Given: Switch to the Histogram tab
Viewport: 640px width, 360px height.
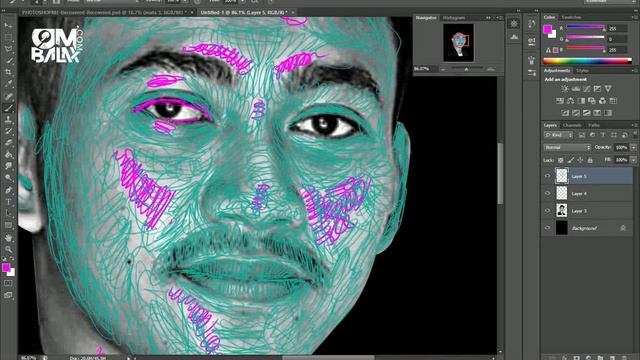Looking at the screenshot, I should pos(454,18).
